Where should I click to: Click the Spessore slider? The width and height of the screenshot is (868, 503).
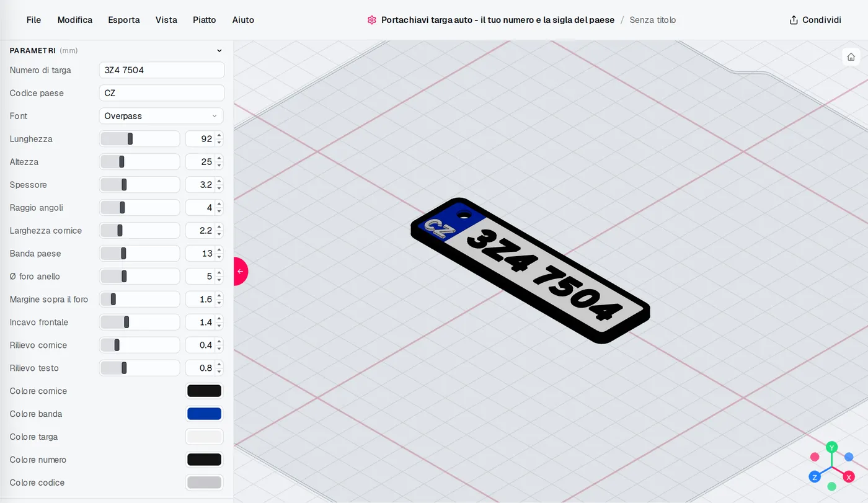139,185
